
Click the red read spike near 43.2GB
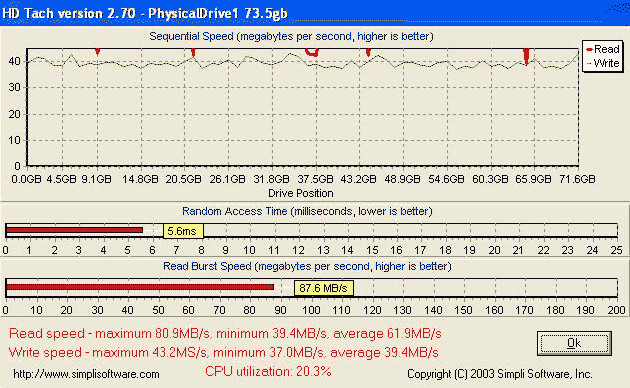coord(368,52)
